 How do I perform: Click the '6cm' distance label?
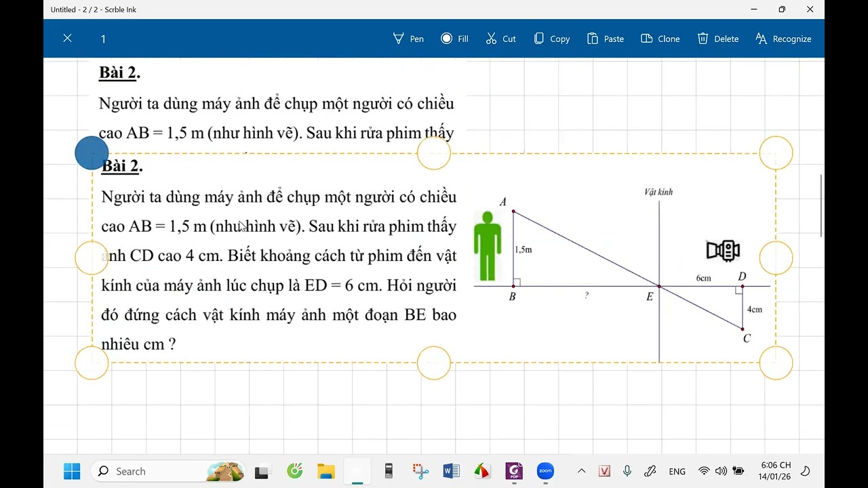[703, 278]
